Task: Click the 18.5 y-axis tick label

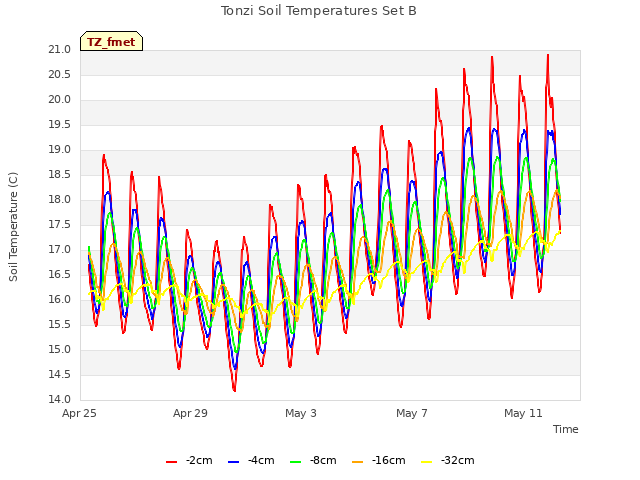Action: (60, 175)
